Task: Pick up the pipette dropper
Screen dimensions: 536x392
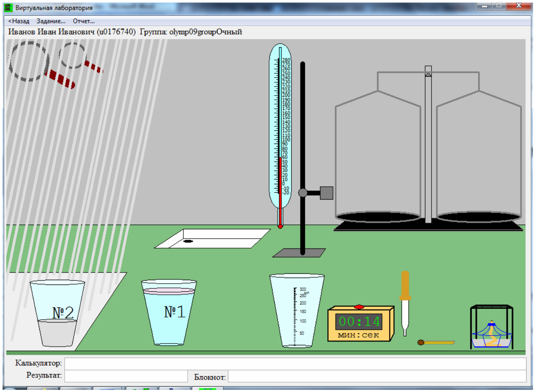Action: point(405,303)
